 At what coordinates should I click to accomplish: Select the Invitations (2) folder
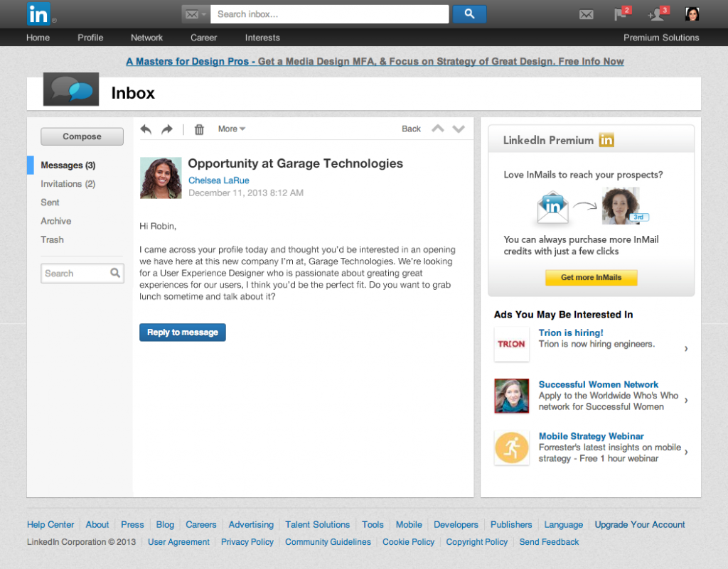coord(68,184)
